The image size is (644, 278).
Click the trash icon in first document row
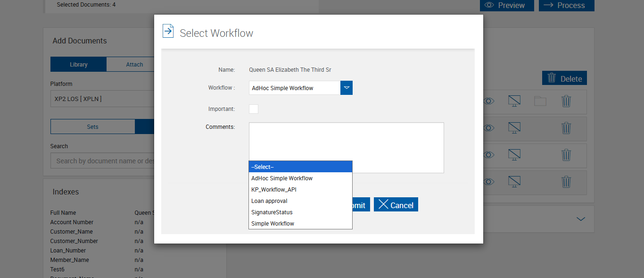tap(566, 101)
